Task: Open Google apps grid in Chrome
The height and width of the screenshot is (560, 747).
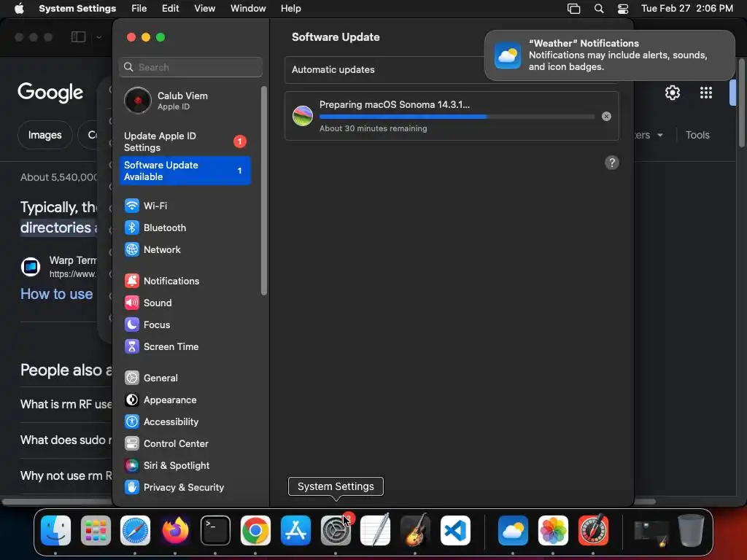Action: pos(705,93)
